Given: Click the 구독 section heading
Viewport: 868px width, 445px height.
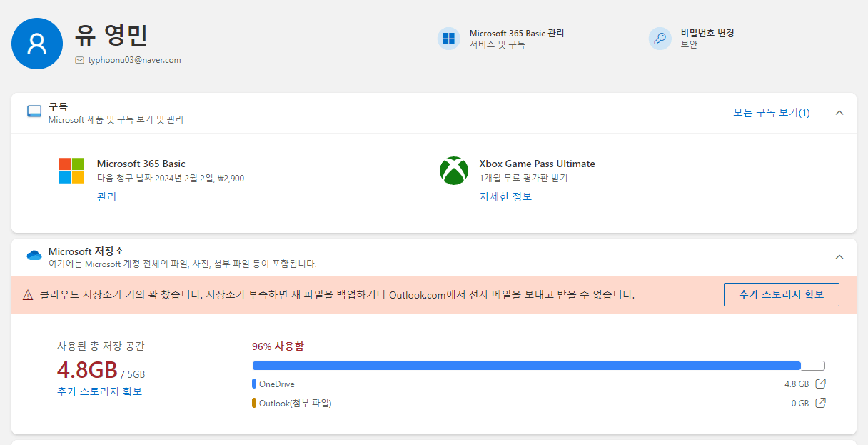Looking at the screenshot, I should coord(59,107).
